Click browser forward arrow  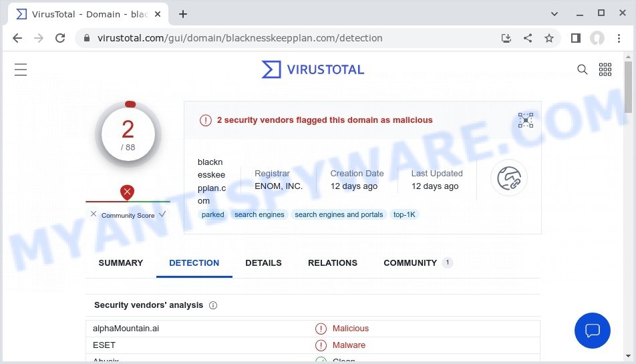39,38
